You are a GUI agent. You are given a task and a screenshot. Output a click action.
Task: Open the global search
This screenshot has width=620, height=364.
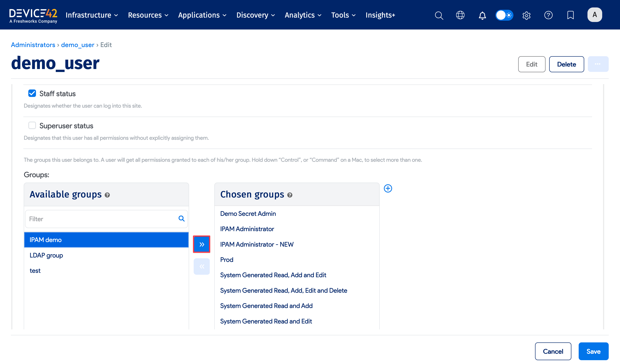click(439, 15)
